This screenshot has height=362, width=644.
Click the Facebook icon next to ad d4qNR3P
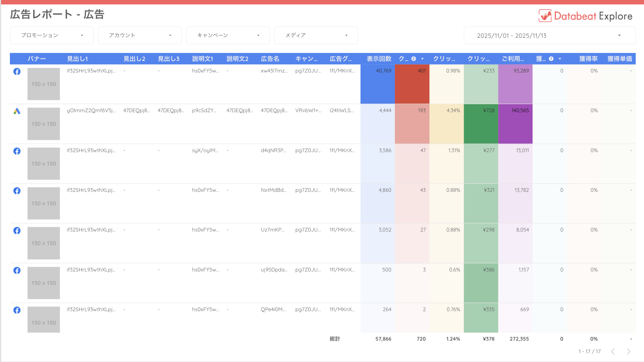[17, 151]
